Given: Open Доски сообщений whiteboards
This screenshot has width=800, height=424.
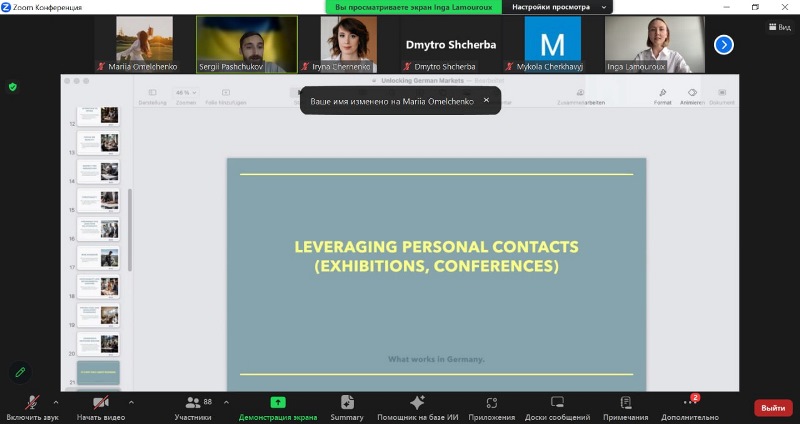Looking at the screenshot, I should point(557,408).
